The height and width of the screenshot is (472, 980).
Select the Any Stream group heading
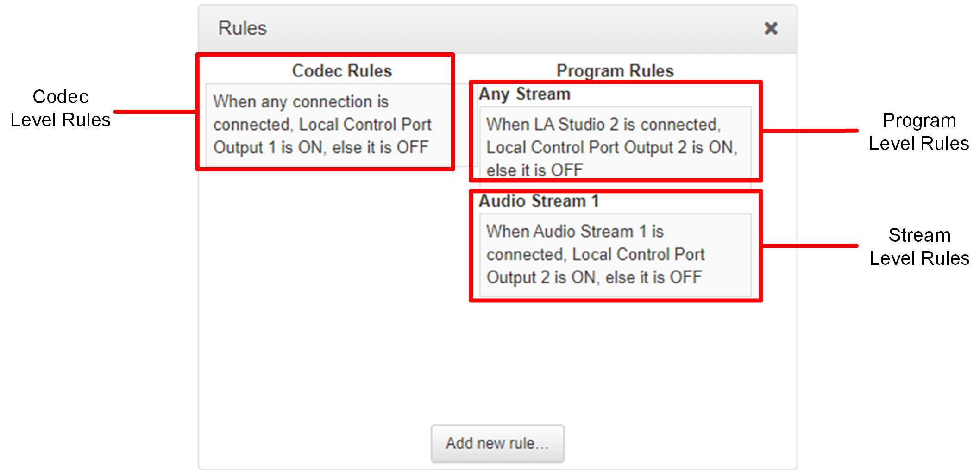click(524, 94)
